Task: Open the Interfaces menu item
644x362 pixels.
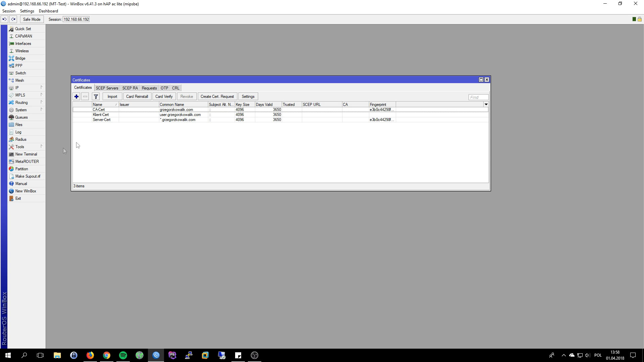Action: pyautogui.click(x=26, y=44)
